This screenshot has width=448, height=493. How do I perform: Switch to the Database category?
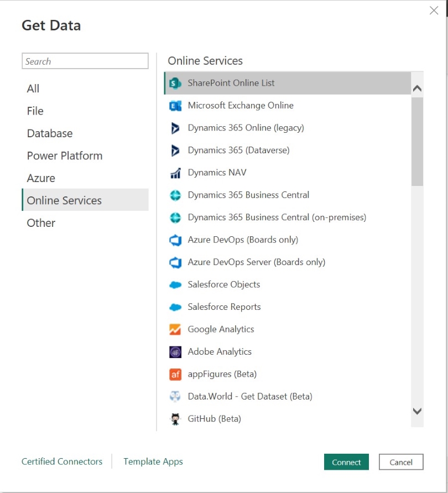click(x=50, y=133)
